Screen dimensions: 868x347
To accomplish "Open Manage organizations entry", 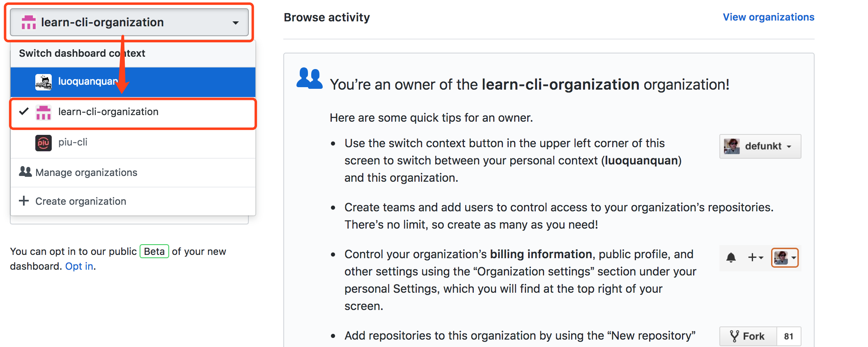I will coord(86,172).
